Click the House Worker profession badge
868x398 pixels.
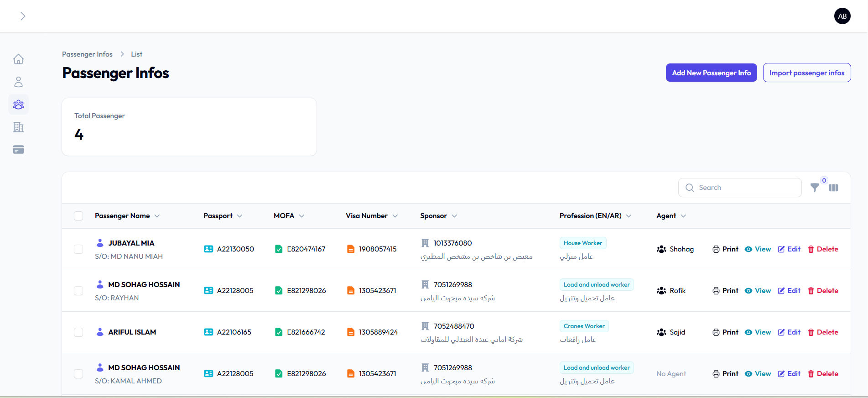click(x=583, y=243)
